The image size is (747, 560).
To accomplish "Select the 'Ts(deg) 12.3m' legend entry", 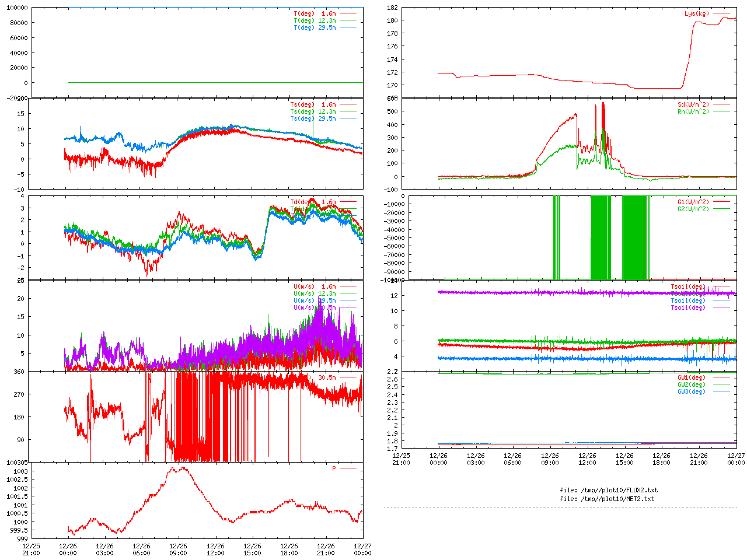I will point(313,112).
